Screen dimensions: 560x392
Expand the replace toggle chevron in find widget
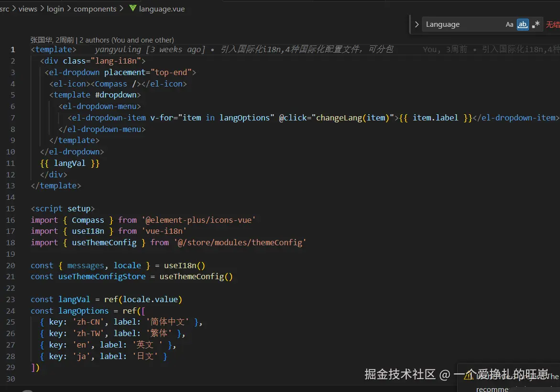coord(417,24)
